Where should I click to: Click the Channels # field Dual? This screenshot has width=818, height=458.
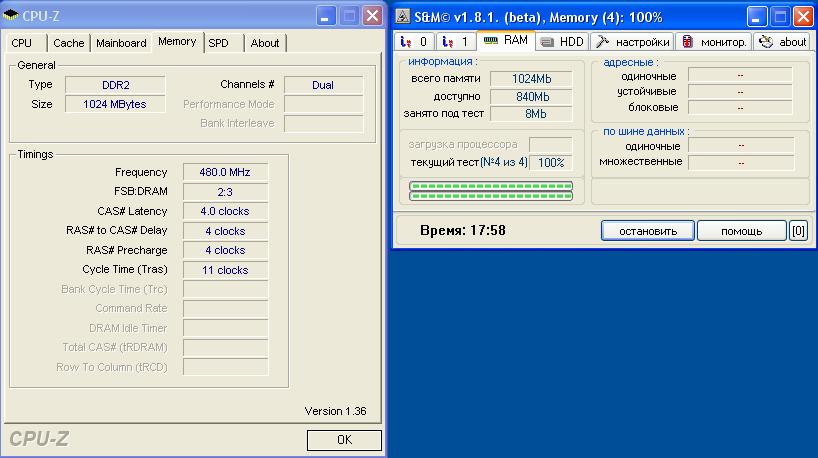pos(323,85)
